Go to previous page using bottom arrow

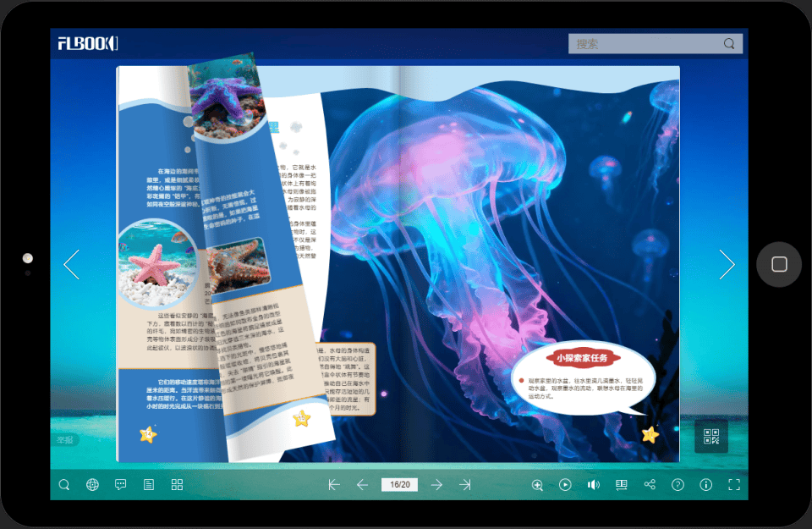click(x=362, y=485)
